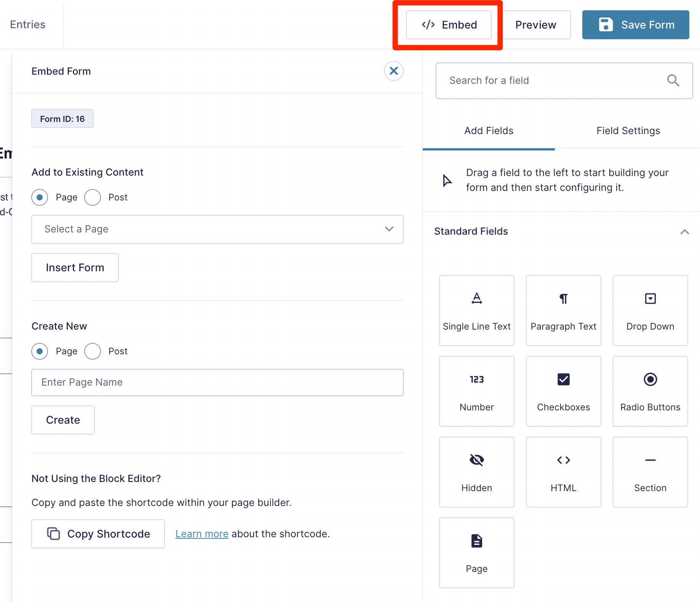700x602 pixels.
Task: Add a Drop Down field
Action: click(x=650, y=310)
